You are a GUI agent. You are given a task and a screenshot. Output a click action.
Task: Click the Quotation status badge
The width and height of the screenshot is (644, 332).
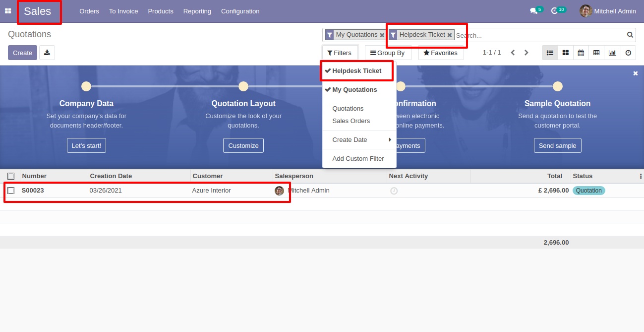point(589,191)
